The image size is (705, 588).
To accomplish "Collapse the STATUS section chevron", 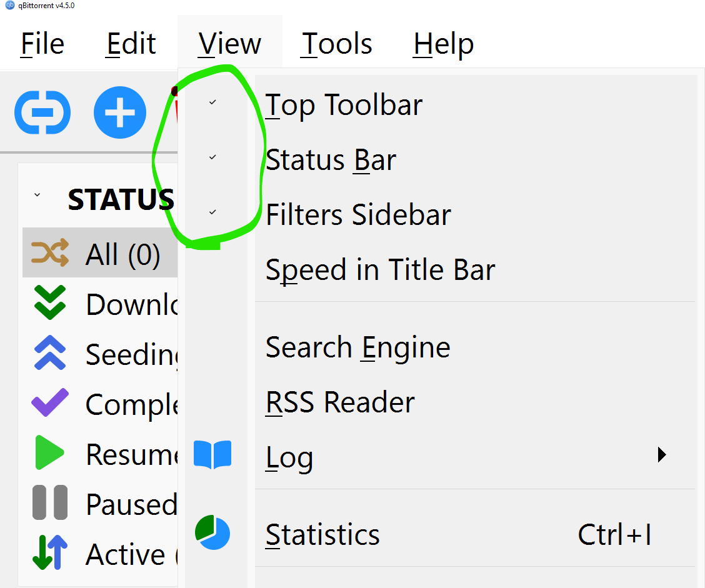I will (36, 194).
